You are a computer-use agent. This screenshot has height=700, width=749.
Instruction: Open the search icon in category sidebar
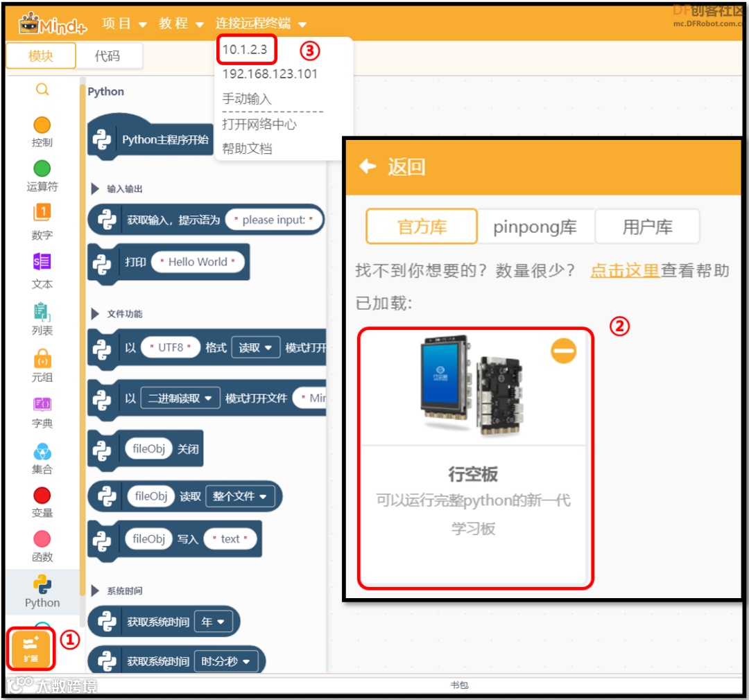(x=42, y=89)
